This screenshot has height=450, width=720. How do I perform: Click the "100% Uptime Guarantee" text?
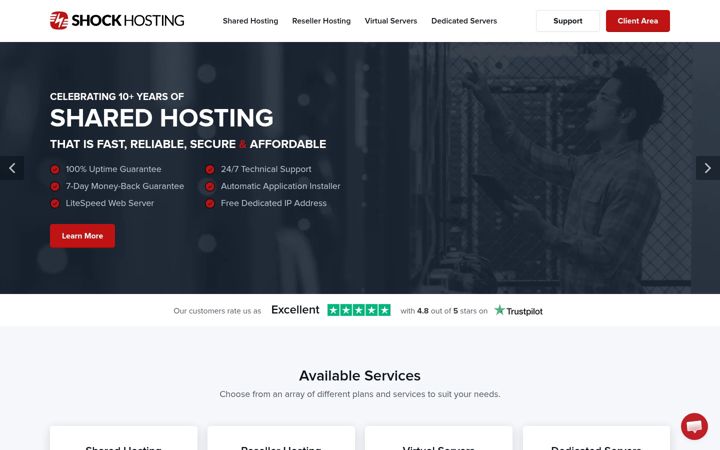[x=113, y=169]
